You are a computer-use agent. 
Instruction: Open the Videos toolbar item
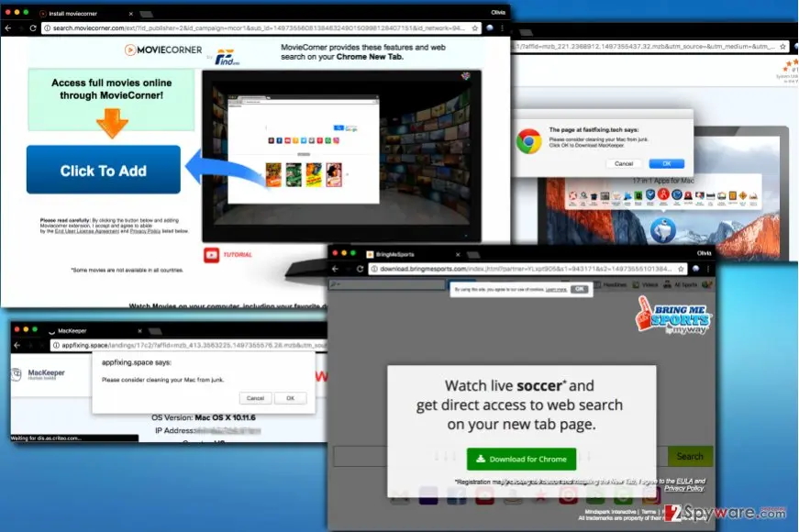tap(646, 285)
